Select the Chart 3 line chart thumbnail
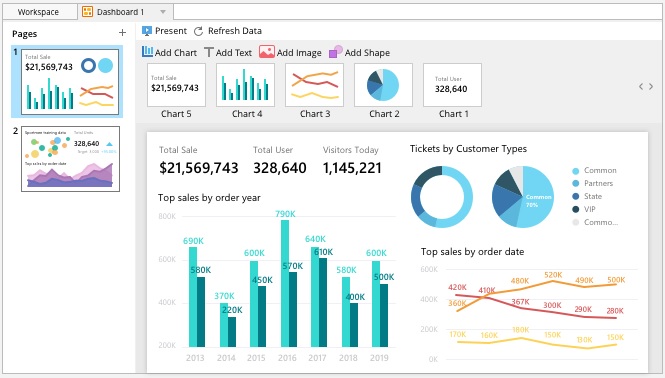Viewport: 665px width, 378px height. click(314, 85)
